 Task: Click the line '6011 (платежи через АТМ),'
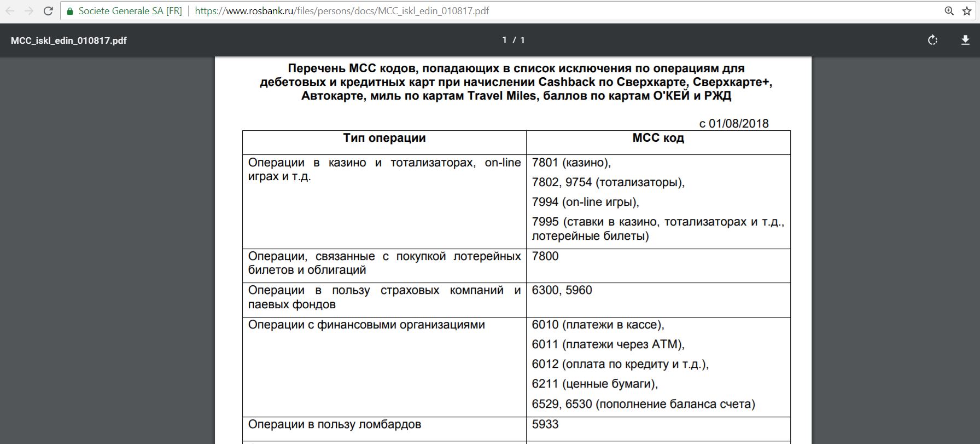click(608, 344)
